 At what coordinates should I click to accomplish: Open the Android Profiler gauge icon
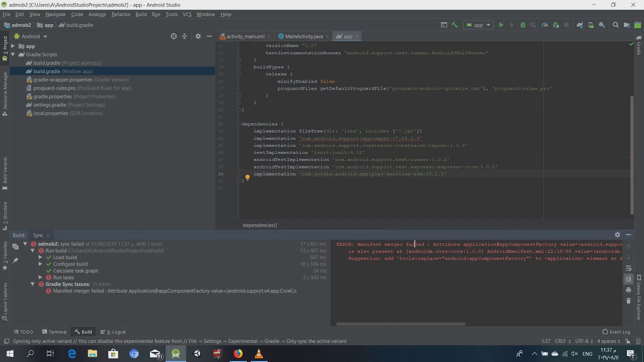pyautogui.click(x=545, y=25)
